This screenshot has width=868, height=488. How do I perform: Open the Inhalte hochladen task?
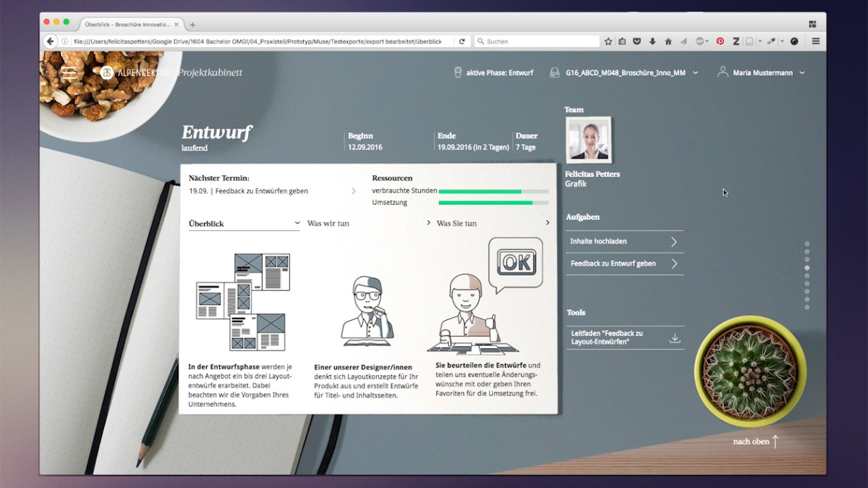pyautogui.click(x=624, y=242)
